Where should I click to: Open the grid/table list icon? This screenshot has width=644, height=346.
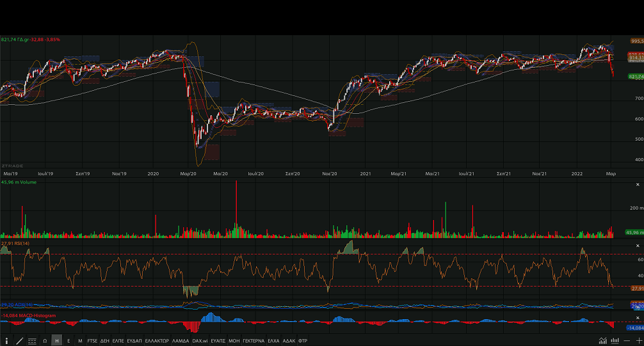click(32, 341)
